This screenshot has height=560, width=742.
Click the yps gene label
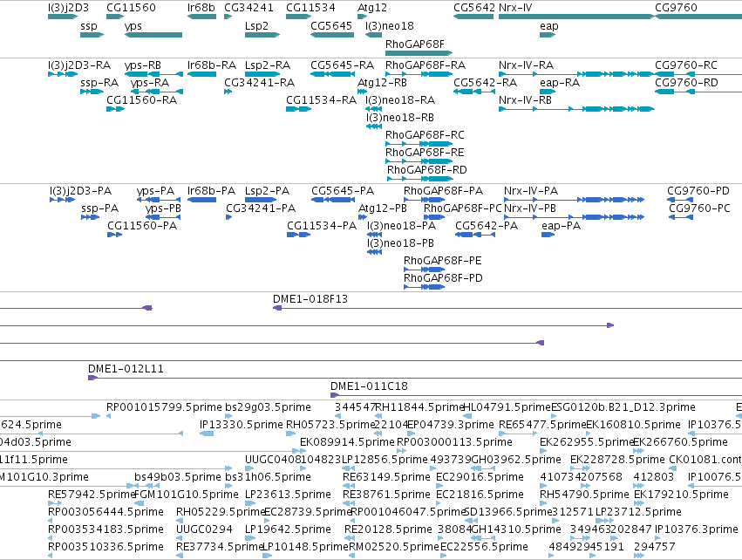(x=133, y=26)
